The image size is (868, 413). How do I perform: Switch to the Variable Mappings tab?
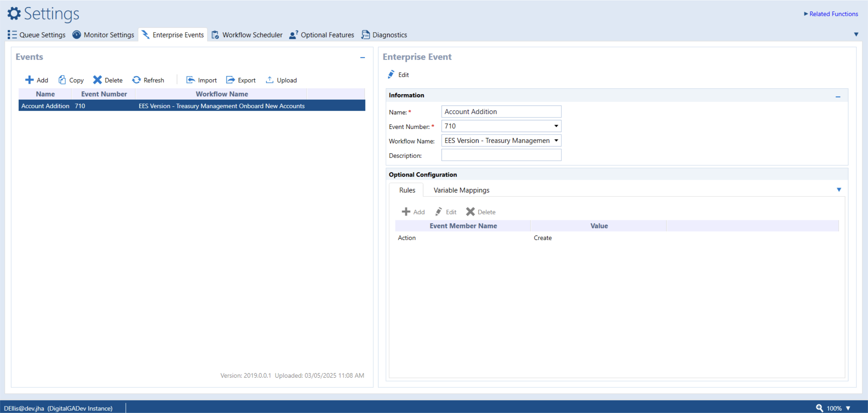[461, 190]
